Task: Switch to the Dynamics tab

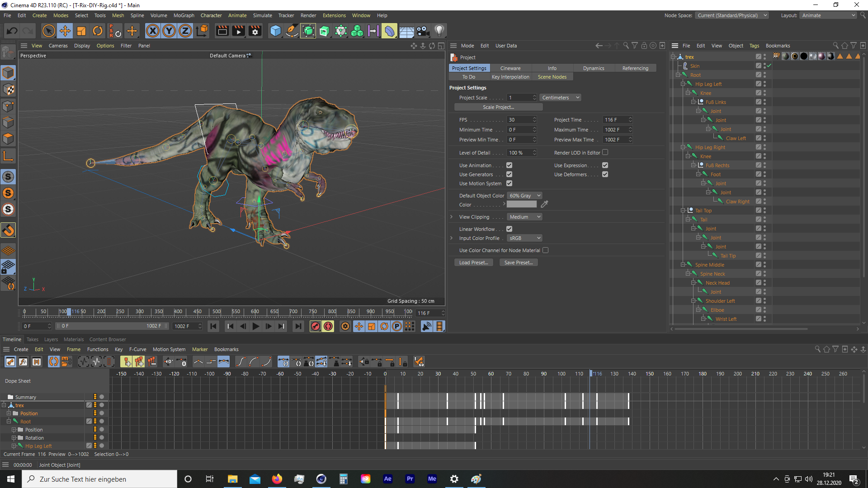Action: coord(594,68)
